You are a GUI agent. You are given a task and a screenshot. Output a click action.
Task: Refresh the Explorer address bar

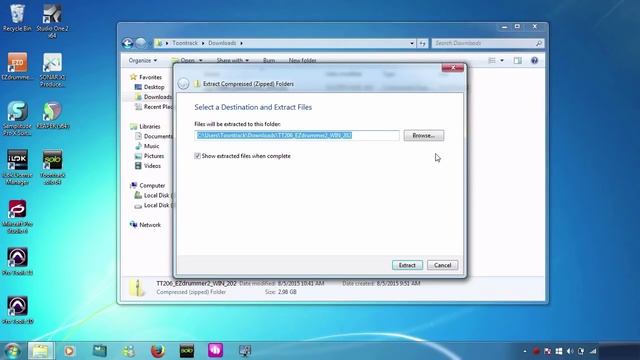click(x=422, y=43)
